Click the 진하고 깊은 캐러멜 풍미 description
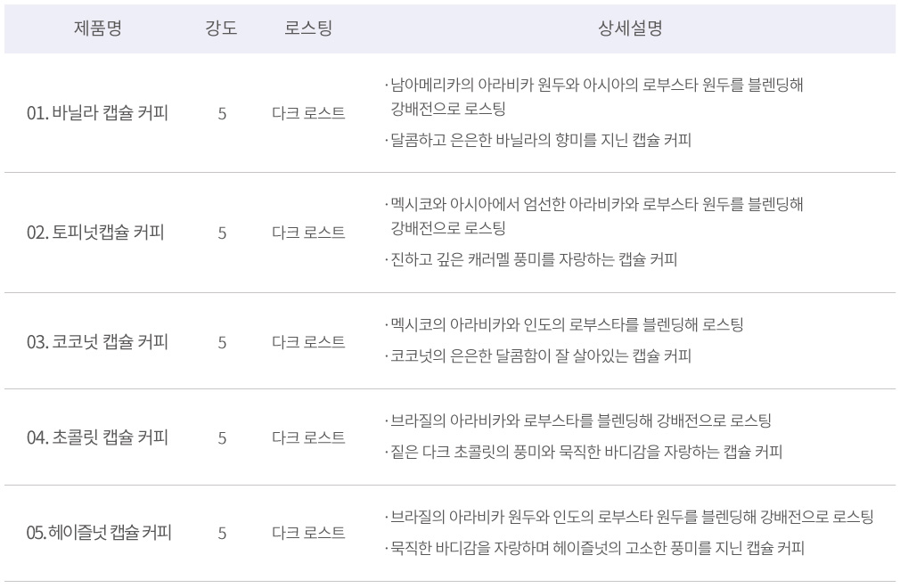 point(531,259)
